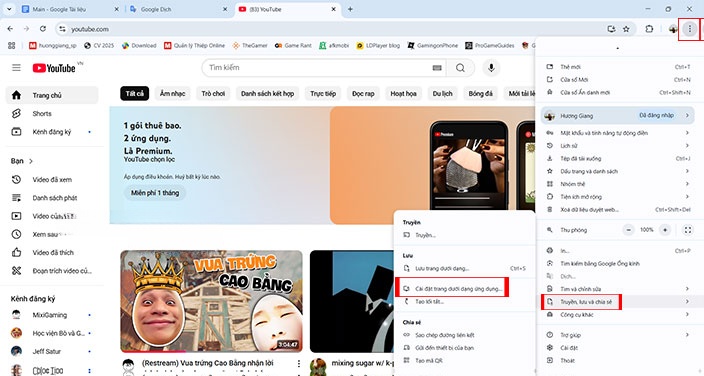The height and width of the screenshot is (376, 704).
Task: Zoom out with the minus button
Action: click(x=629, y=230)
